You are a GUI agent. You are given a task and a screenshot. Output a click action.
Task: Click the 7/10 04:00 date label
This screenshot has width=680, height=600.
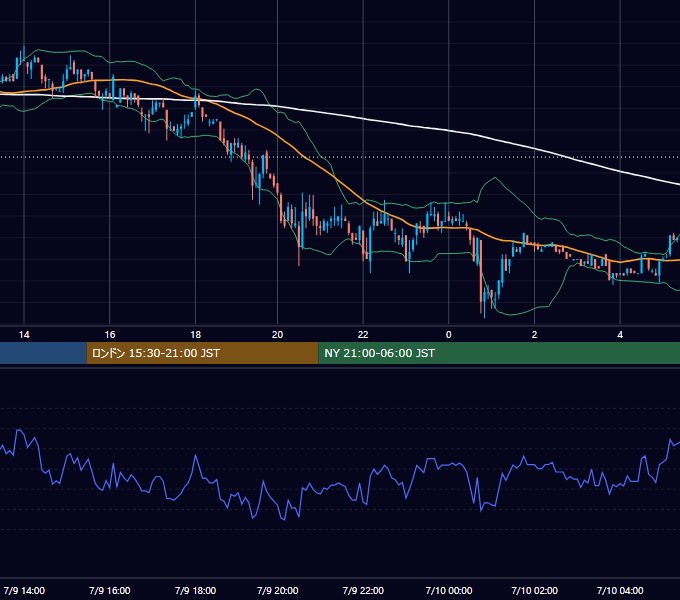point(620,590)
